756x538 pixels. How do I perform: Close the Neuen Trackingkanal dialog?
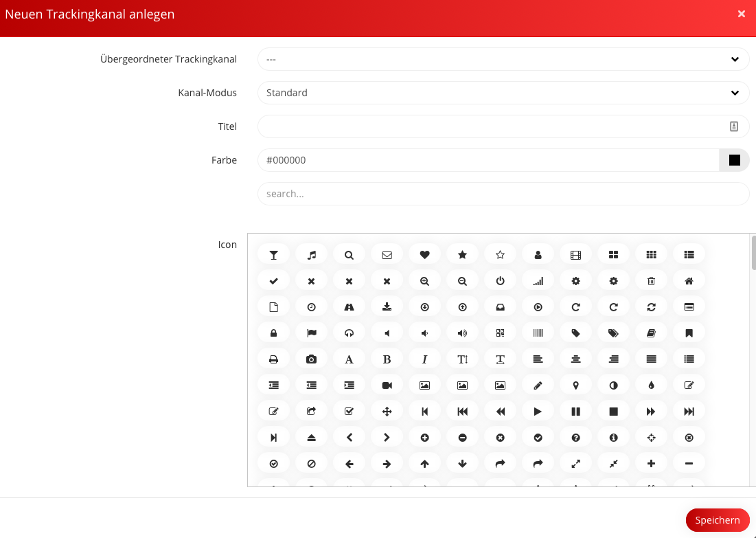click(742, 14)
